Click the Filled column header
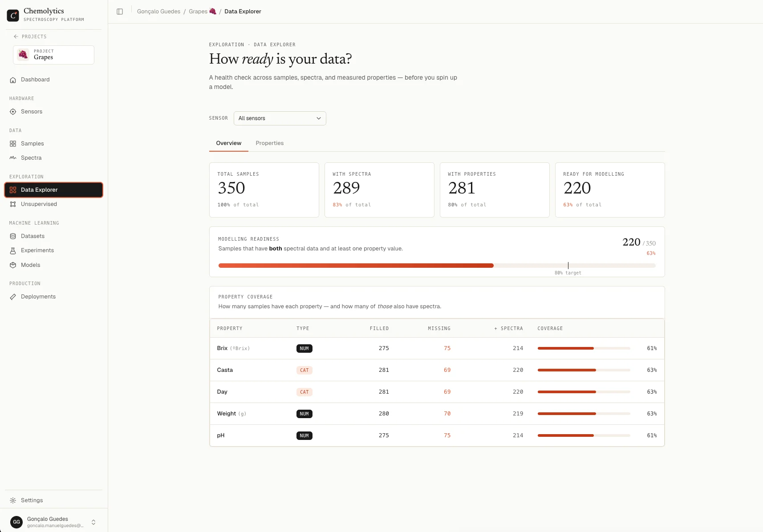Viewport: 763px width, 532px height. (379, 328)
